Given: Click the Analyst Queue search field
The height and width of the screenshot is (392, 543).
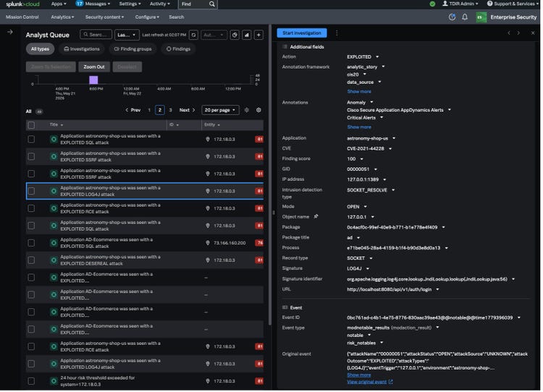Looking at the screenshot, I should click(96, 35).
